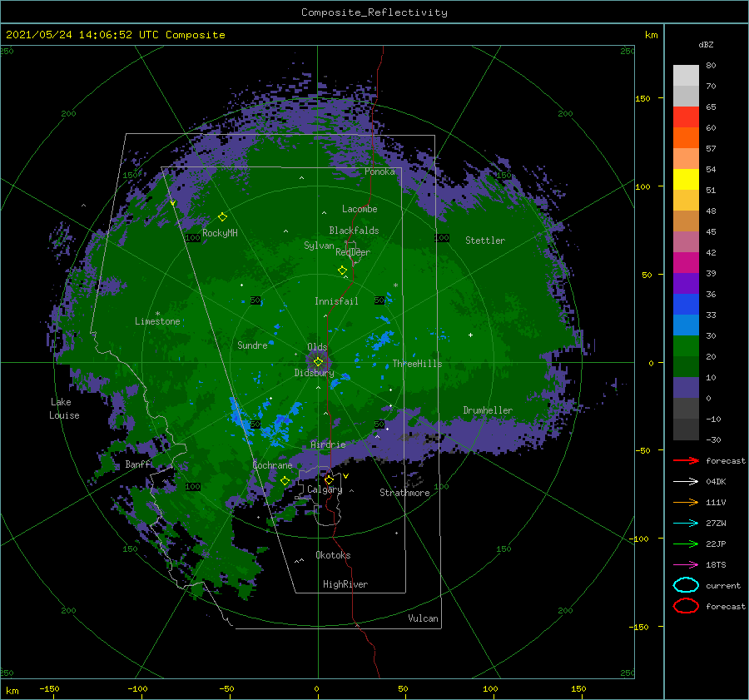This screenshot has width=749, height=700.
Task: Click the Blackfalds city label
Action: coord(354,231)
